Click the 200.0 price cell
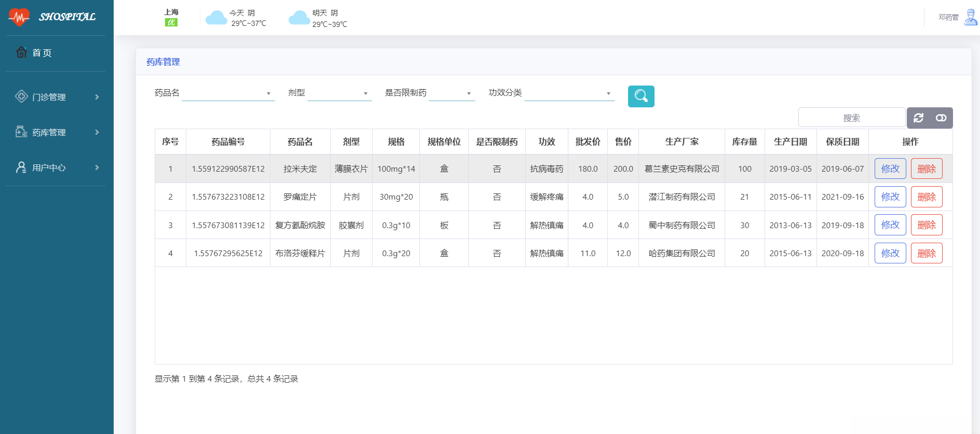This screenshot has height=434, width=980. tap(623, 169)
